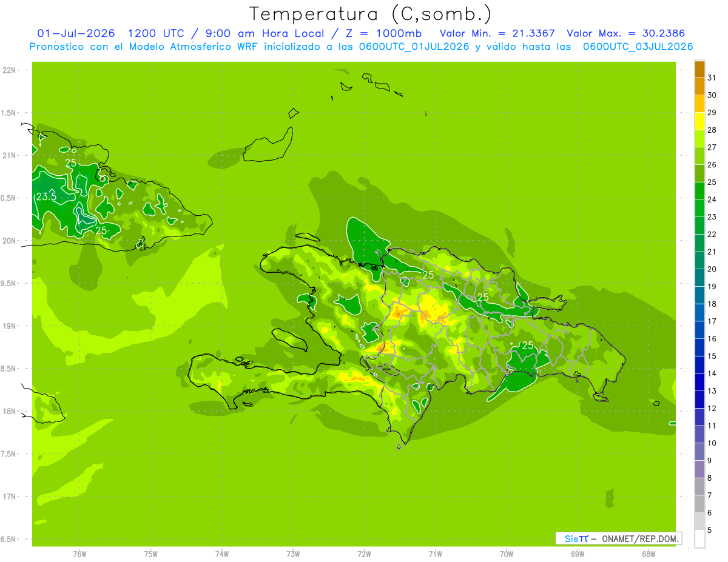Open the "ONAMET/REP.DOM." credit label
The height and width of the screenshot is (562, 728).
point(641,538)
